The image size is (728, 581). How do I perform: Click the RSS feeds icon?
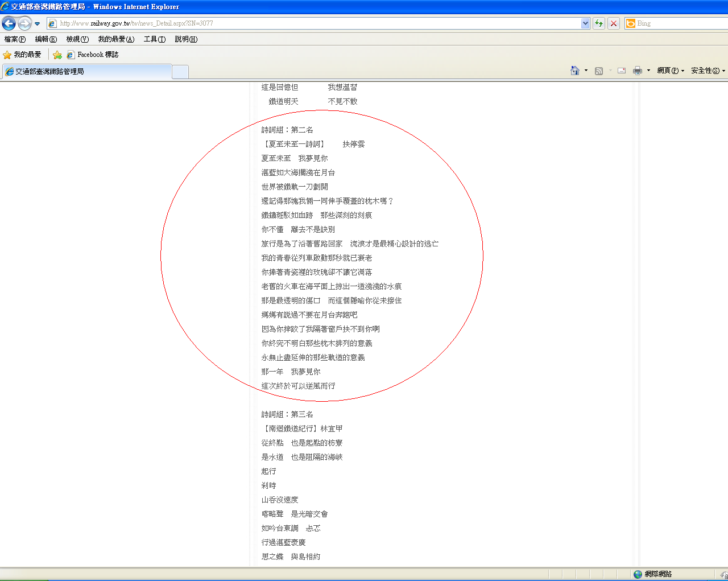click(599, 71)
